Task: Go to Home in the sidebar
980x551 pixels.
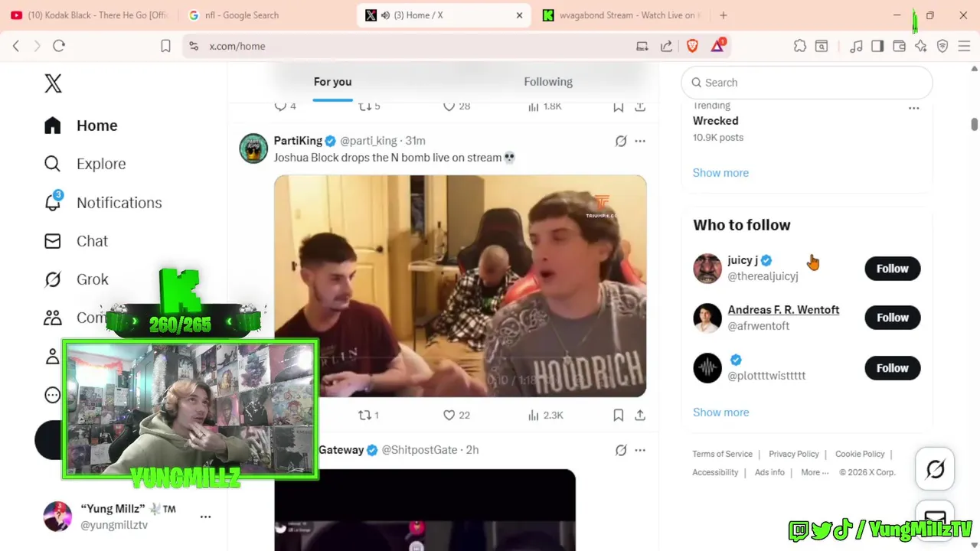Action: [x=81, y=126]
